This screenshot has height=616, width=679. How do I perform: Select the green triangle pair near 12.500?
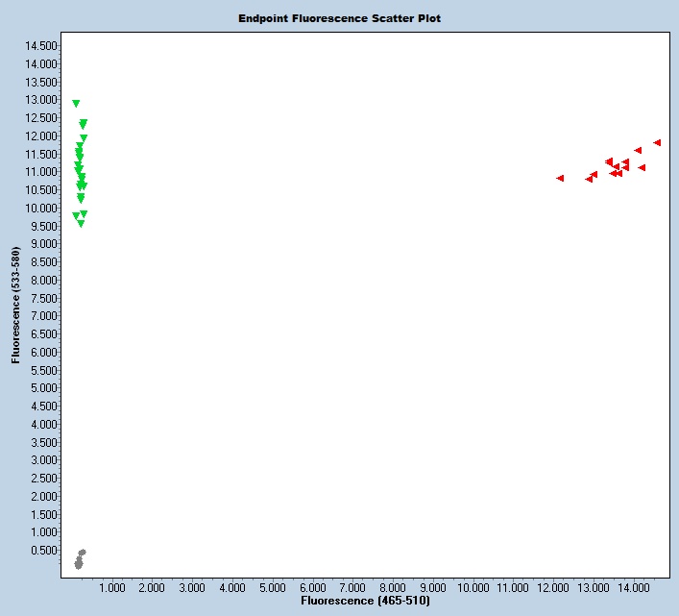(84, 124)
